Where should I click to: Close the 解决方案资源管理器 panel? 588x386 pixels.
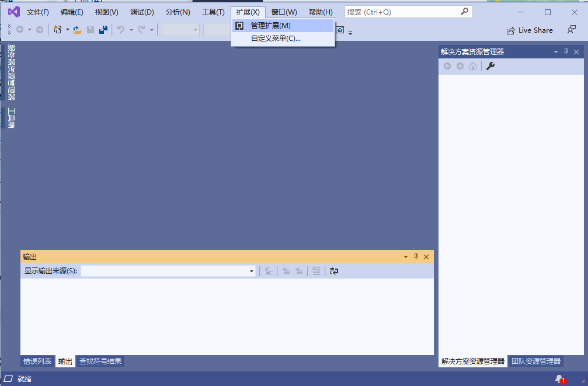[x=576, y=52]
